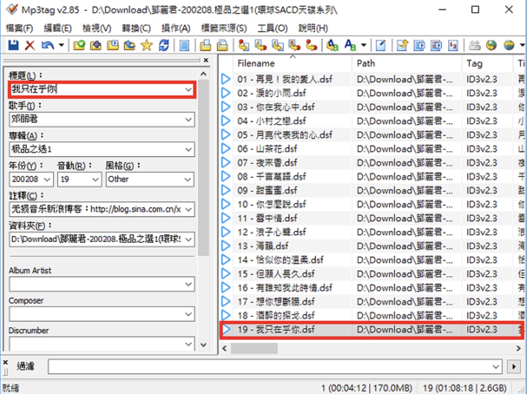Click the Tag - Tag converter icon
The width and height of the screenshot is (532, 394).
pos(311,45)
